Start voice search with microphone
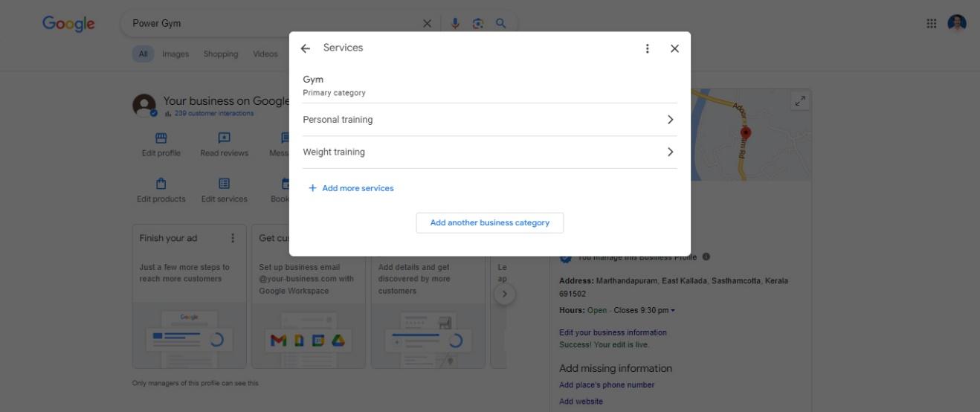The width and height of the screenshot is (980, 412). 456,24
